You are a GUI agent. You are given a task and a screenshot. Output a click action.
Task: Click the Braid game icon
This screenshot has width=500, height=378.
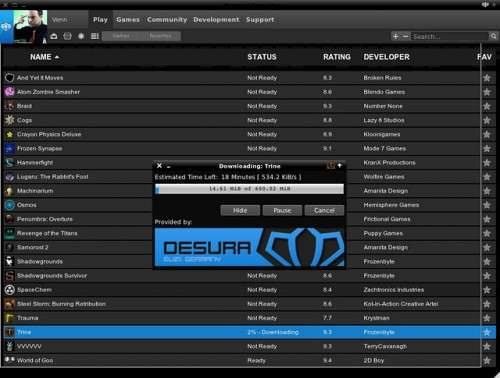(x=10, y=106)
